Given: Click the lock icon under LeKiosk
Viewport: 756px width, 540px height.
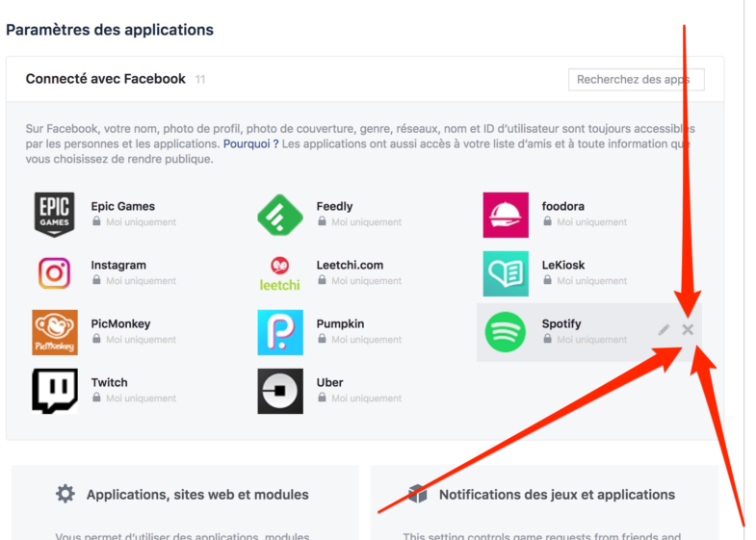Looking at the screenshot, I should pos(547,280).
